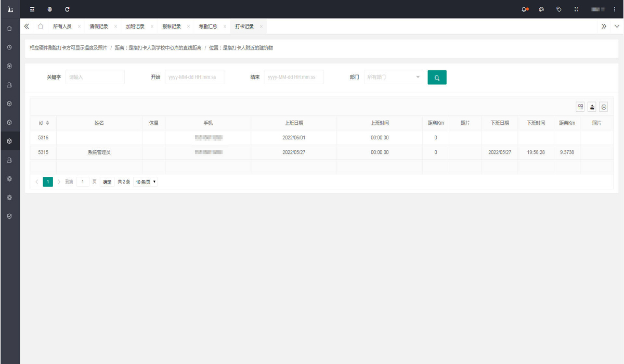Click the tag icon in header
The width and height of the screenshot is (624, 364).
[559, 9]
